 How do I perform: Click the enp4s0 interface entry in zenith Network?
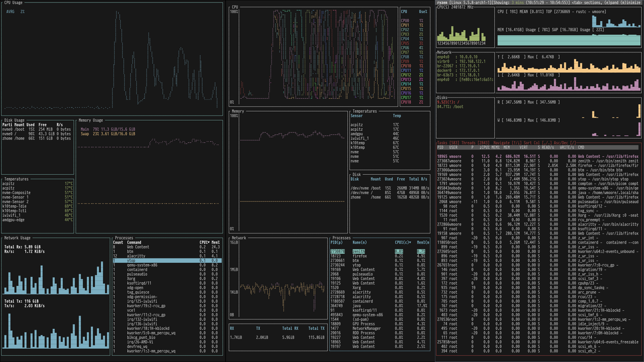click(443, 56)
